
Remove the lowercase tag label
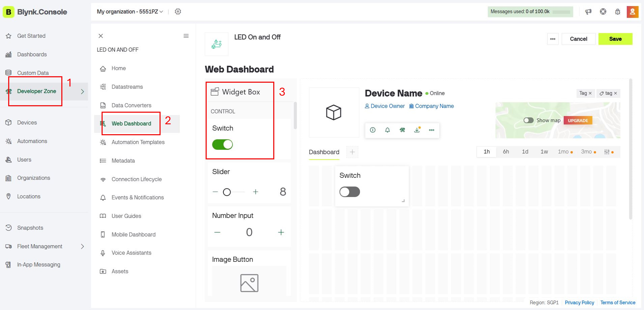[615, 93]
